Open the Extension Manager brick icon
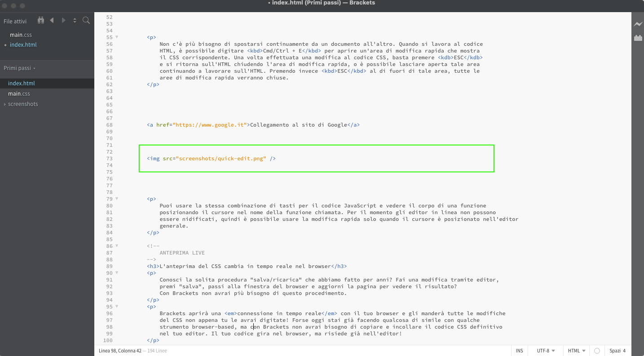Viewport: 644px width, 356px height. [638, 38]
